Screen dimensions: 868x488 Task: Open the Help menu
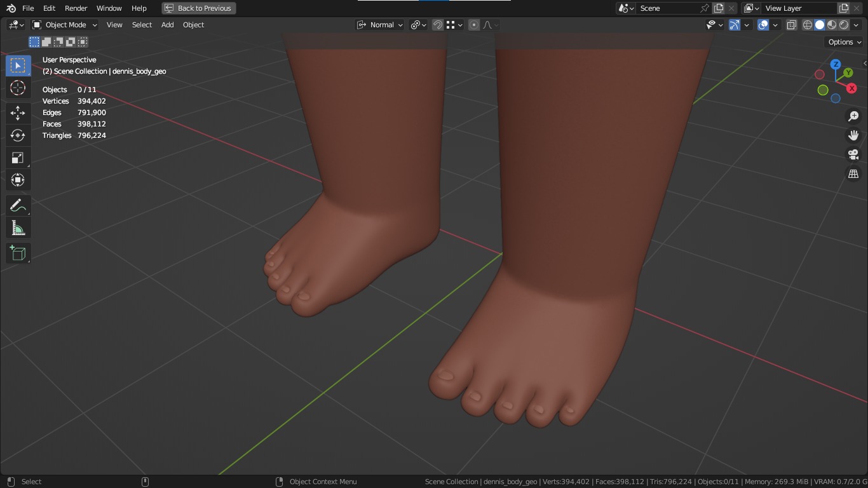[139, 8]
